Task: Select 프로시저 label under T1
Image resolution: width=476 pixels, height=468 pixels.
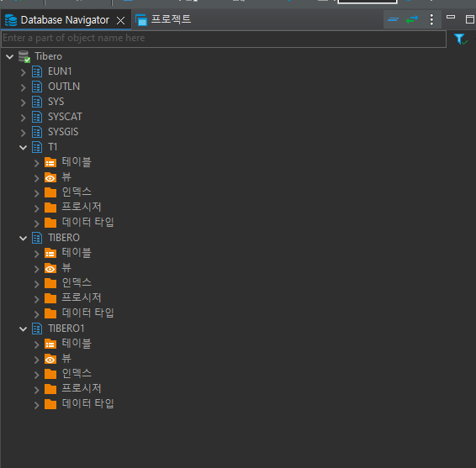Action: coord(82,208)
